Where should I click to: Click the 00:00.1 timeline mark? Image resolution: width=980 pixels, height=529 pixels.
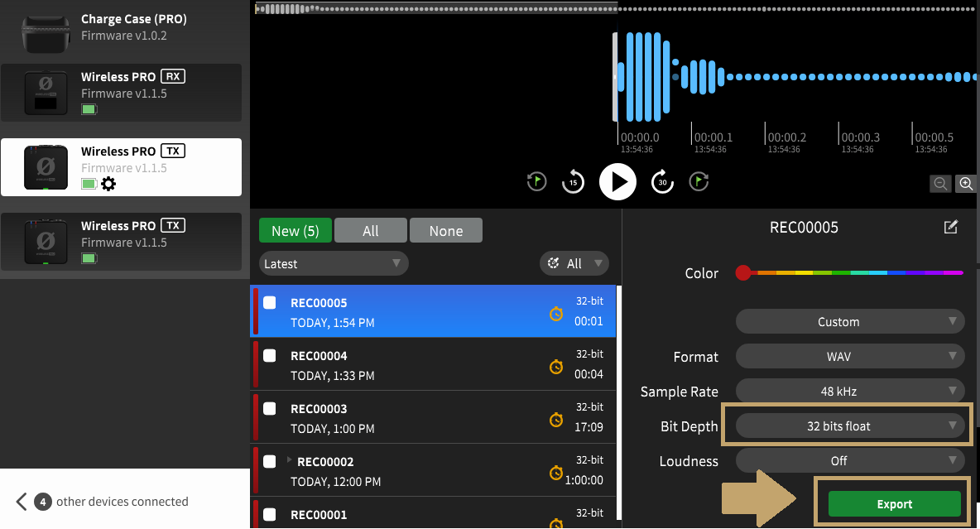[x=713, y=137]
